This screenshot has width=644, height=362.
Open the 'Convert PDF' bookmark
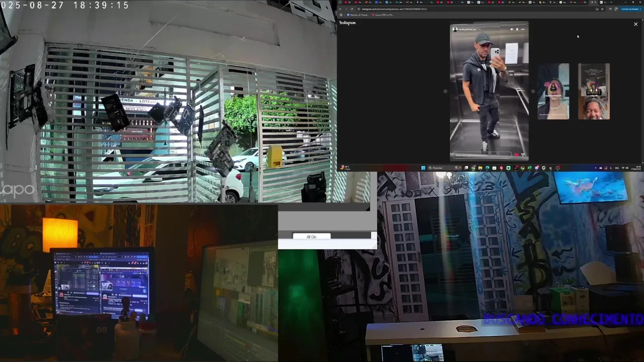coord(382,15)
